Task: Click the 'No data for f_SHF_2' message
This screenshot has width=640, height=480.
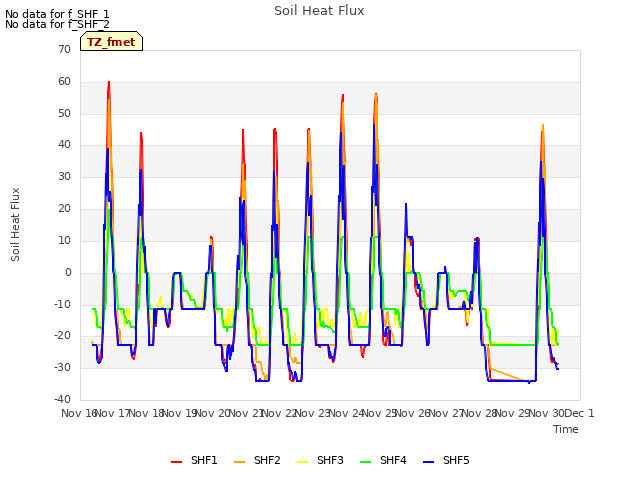Action: pos(57,24)
